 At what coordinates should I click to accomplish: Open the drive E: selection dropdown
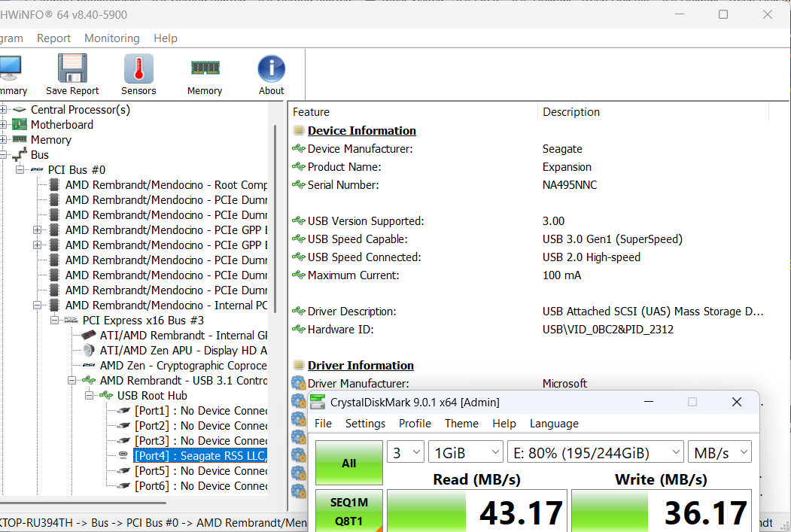pos(595,452)
